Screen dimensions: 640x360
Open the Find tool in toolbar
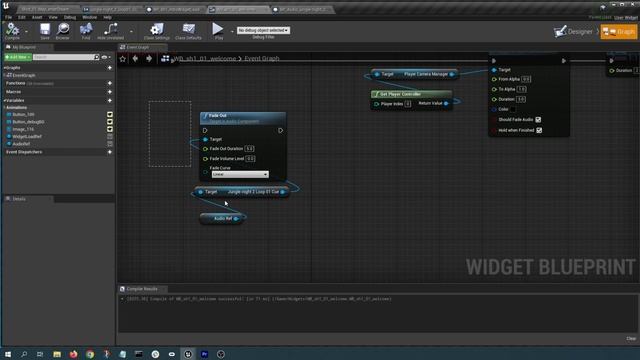pyautogui.click(x=86, y=31)
